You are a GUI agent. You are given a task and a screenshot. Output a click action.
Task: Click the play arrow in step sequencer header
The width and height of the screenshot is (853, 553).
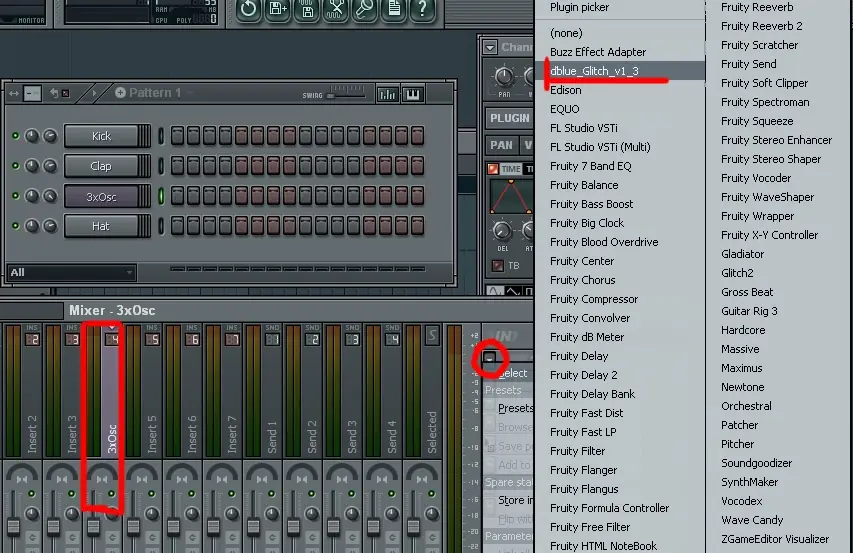coord(94,94)
